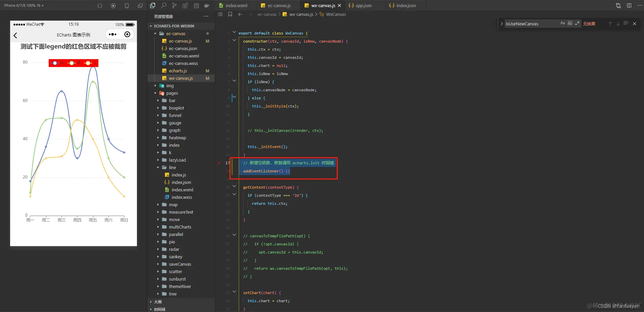Open the resource manager more-actions ellipsis
Screen dimensions: 644x312
tap(206, 16)
